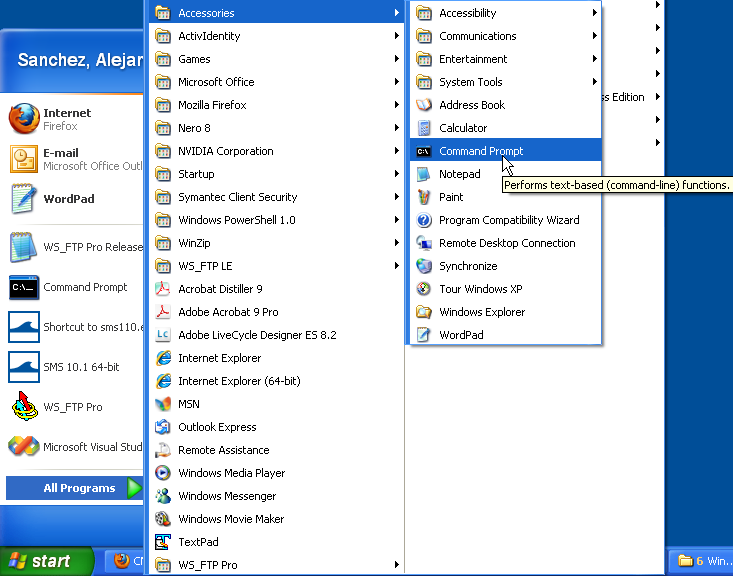733x576 pixels.
Task: Launch WordPad from pinned Start menu list
Action: 24,199
